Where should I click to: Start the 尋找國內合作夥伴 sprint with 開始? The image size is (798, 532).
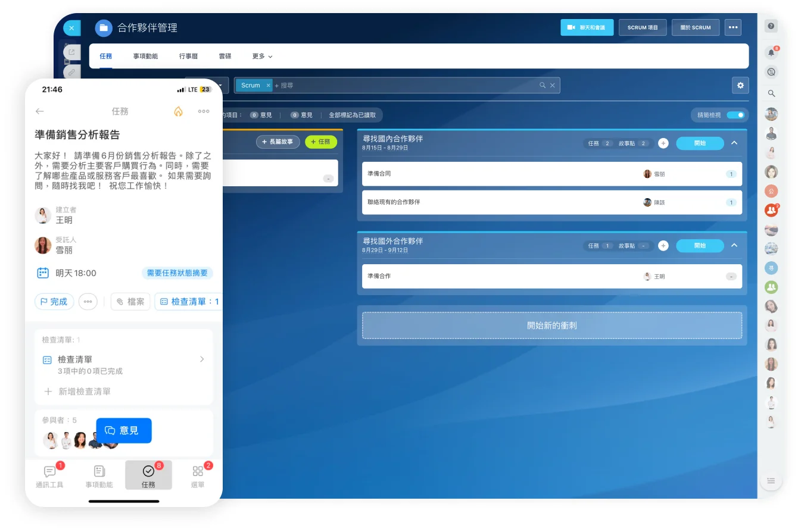point(700,143)
